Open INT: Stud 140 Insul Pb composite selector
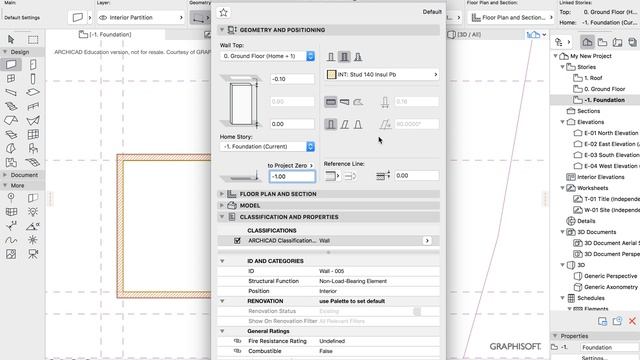 pos(382,75)
